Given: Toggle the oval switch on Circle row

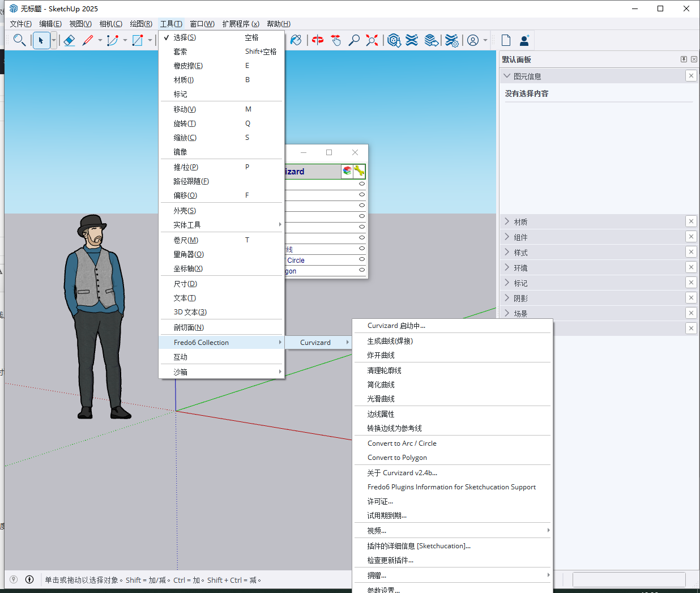Looking at the screenshot, I should (362, 259).
